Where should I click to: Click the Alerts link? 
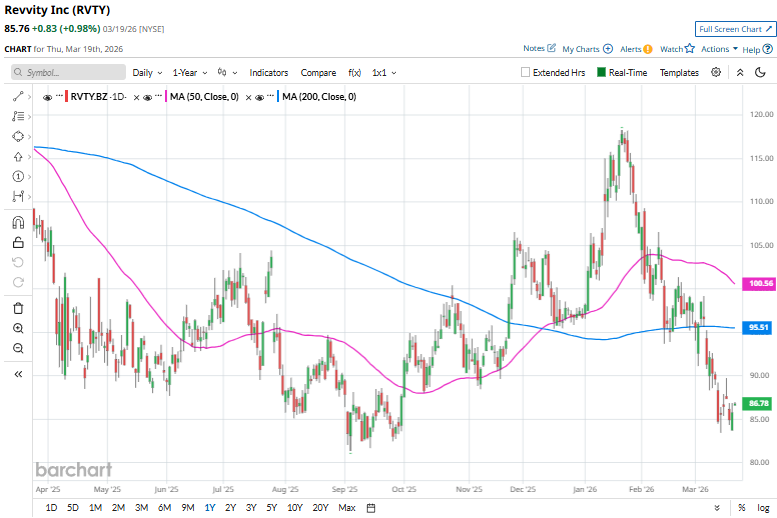(x=630, y=49)
